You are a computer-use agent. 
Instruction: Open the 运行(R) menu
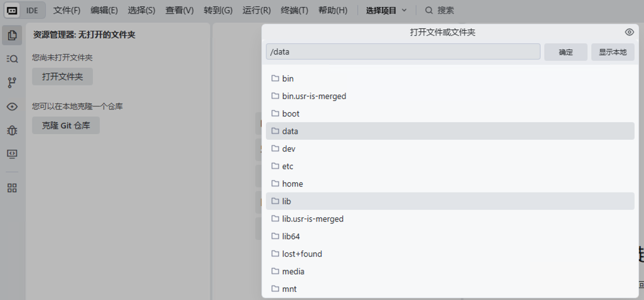pos(256,11)
